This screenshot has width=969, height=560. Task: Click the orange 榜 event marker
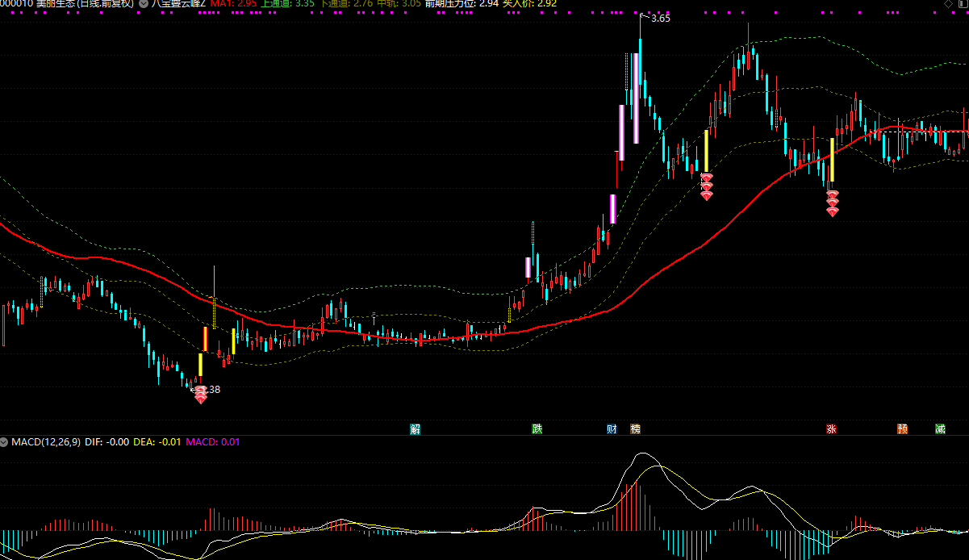pyautogui.click(x=635, y=429)
